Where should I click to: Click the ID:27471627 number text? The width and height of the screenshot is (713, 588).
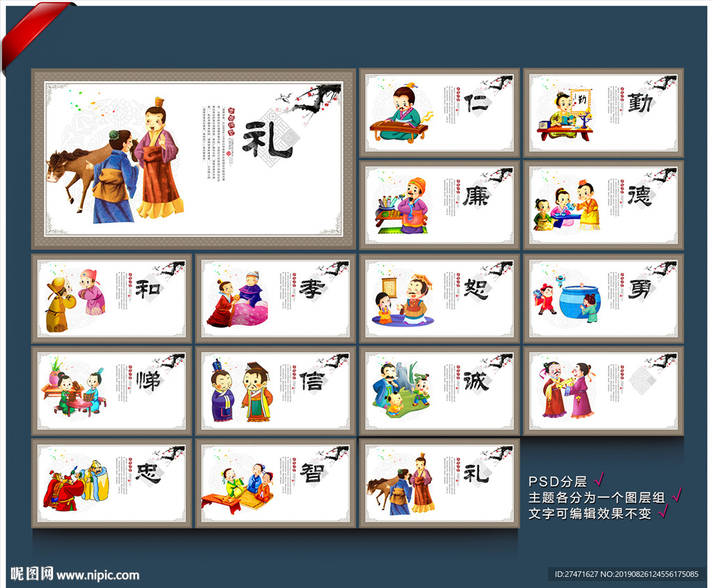point(577,574)
